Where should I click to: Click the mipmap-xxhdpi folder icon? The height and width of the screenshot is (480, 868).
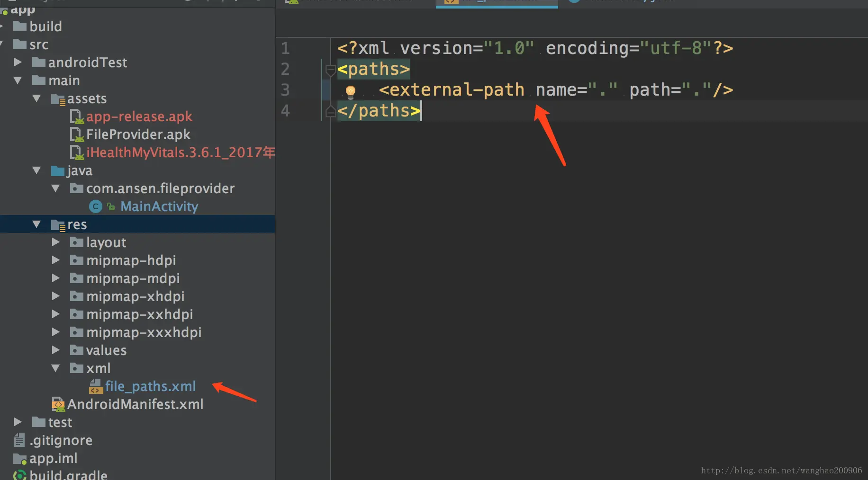76,314
